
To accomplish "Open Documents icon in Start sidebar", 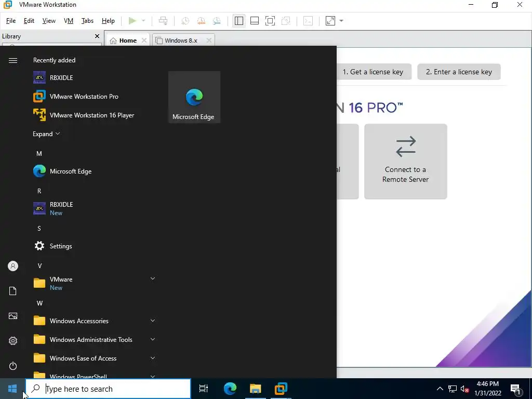I will (13, 291).
